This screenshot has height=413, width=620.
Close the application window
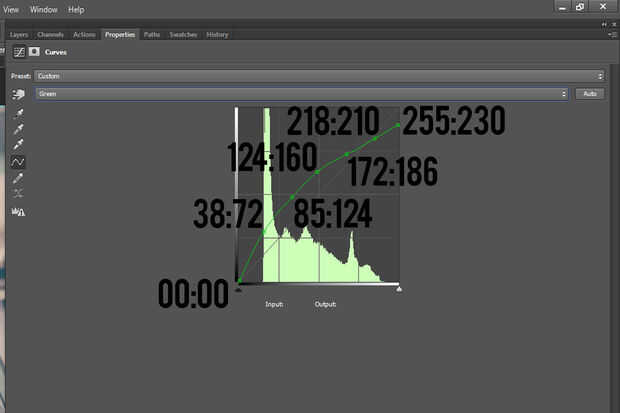coord(603,7)
